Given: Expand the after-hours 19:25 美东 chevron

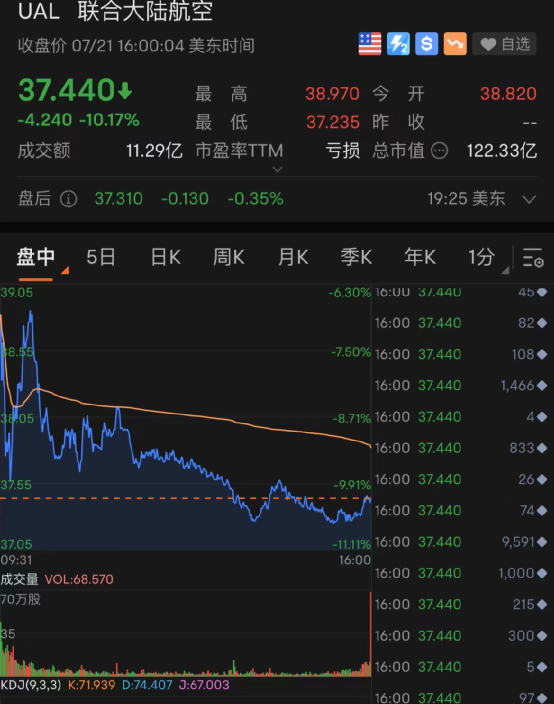Looking at the screenshot, I should [x=530, y=199].
